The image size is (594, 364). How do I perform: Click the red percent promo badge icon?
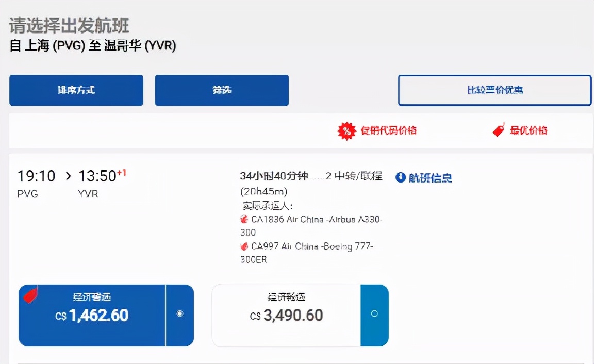click(348, 130)
